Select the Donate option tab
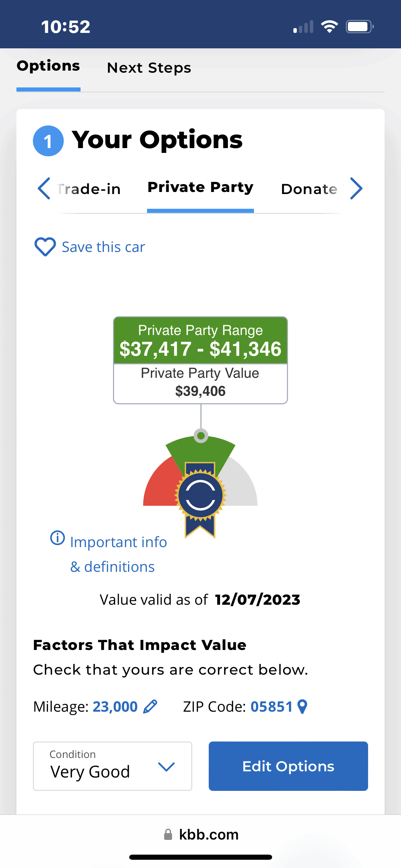 (309, 189)
